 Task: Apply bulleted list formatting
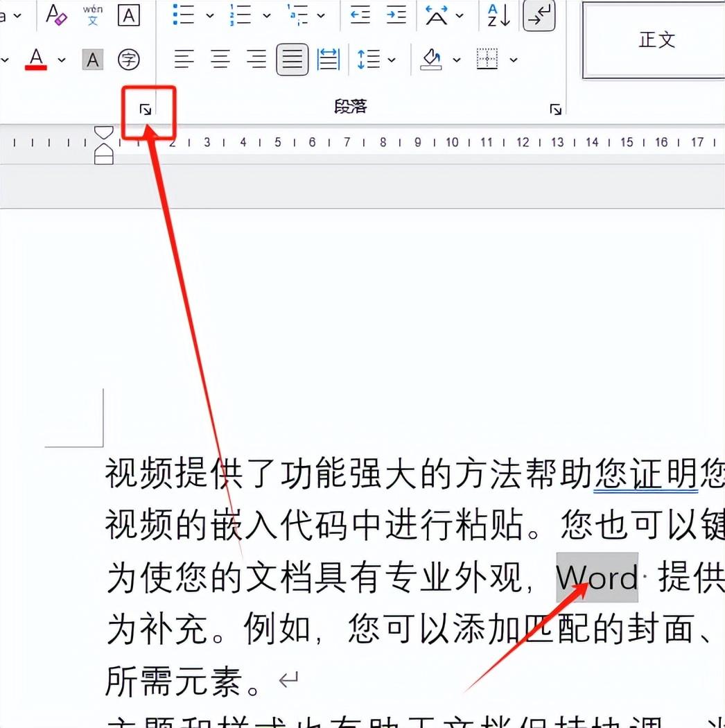(184, 15)
